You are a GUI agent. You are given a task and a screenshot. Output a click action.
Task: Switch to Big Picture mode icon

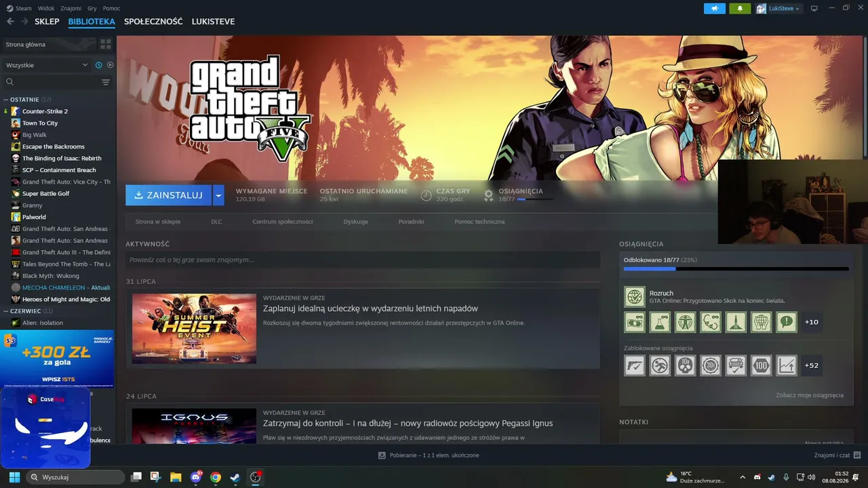[x=814, y=8]
